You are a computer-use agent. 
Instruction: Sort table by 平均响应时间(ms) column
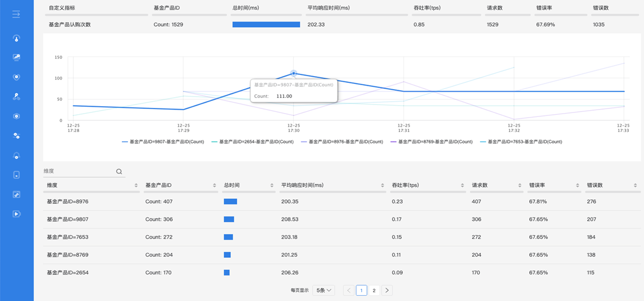click(382, 186)
